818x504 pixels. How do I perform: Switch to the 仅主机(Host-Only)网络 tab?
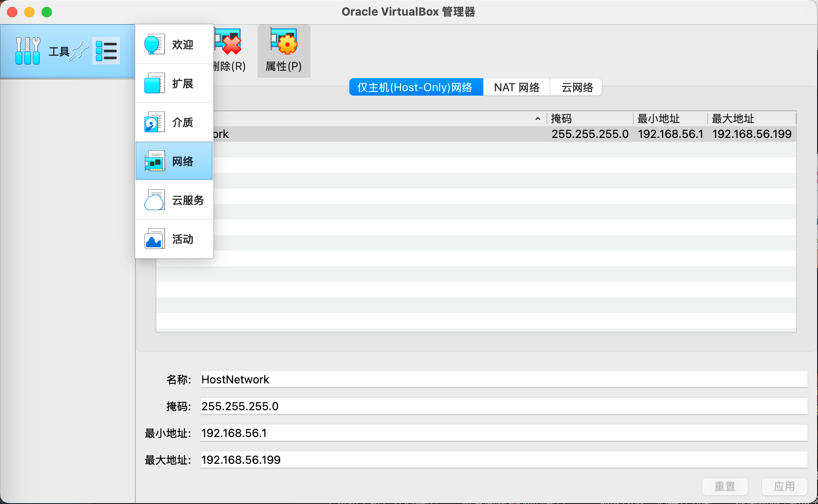[415, 87]
